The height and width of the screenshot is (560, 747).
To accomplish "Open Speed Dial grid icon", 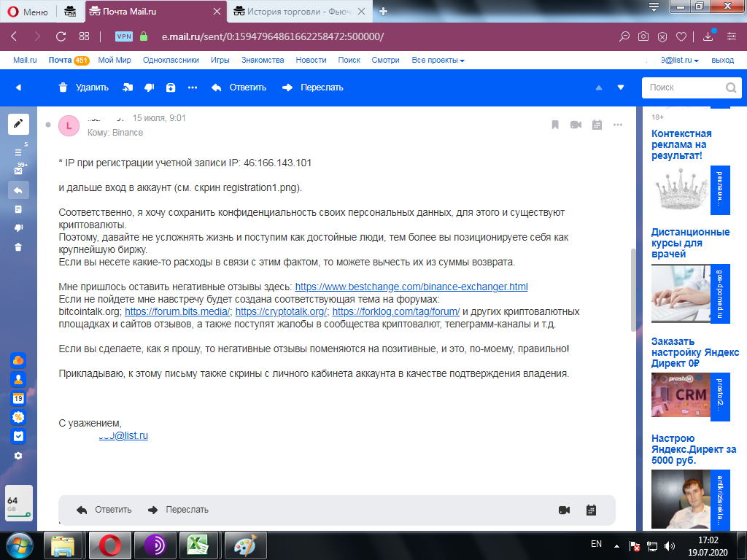I will pyautogui.click(x=85, y=36).
